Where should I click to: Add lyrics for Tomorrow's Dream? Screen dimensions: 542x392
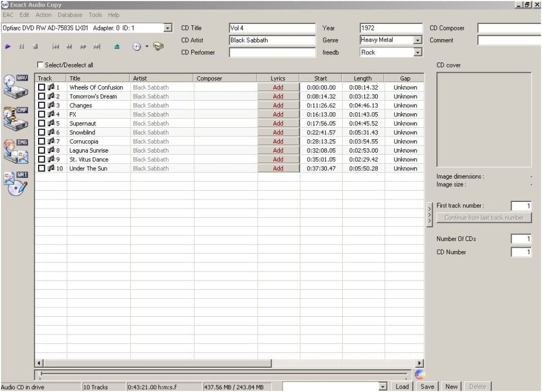(x=278, y=96)
